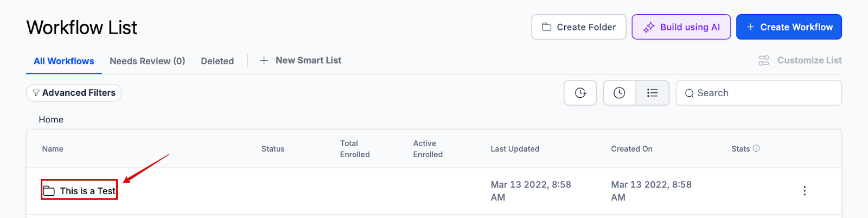Switch to the All Workflows tab

coord(64,61)
